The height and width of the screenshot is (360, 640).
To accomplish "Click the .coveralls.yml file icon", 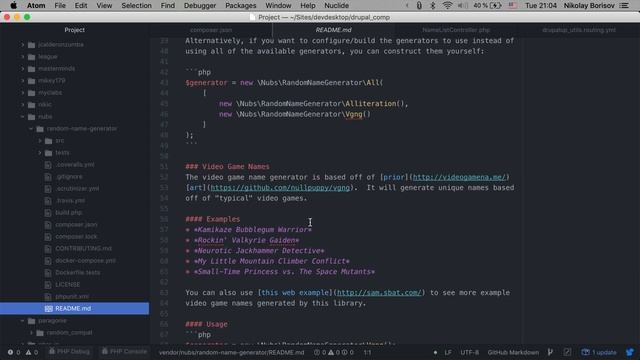I will pos(48,165).
